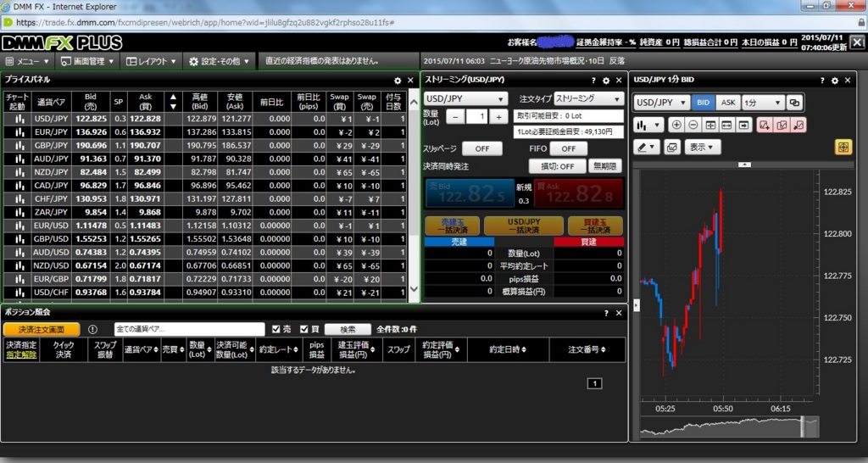Click lot quantity input field
This screenshot has width=868, height=463.
click(477, 117)
